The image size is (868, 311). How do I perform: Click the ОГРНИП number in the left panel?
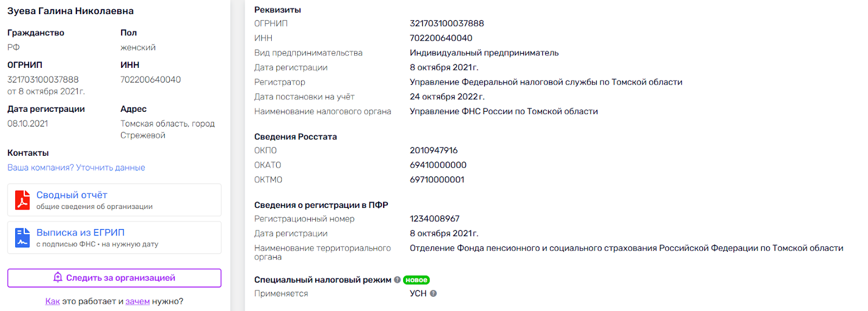43,79
